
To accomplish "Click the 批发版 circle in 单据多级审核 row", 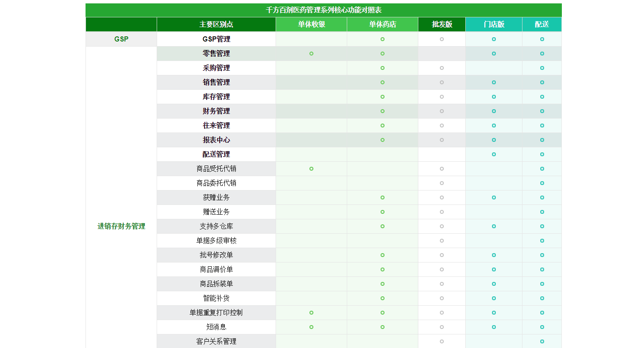I will tap(442, 240).
